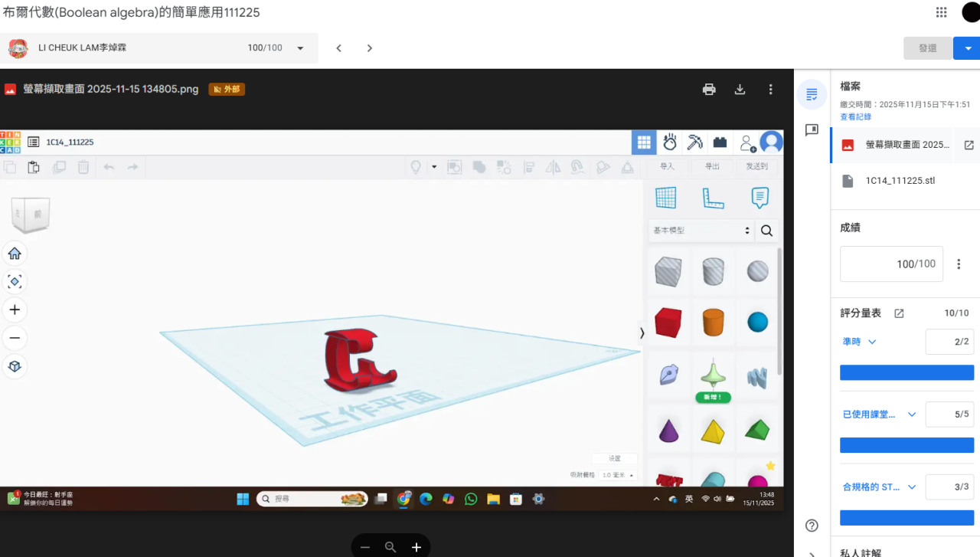
Task: Edit the grade input showing 100/100
Action: click(891, 264)
